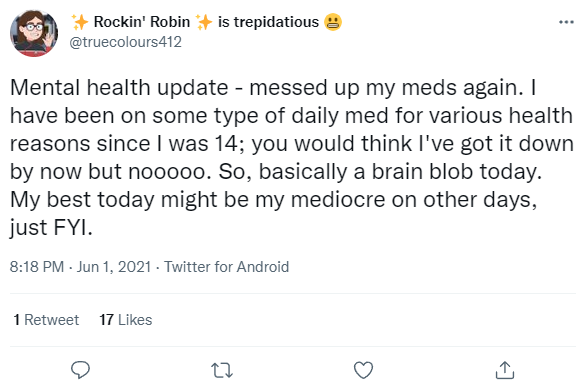Open the share tweet upload icon

[x=505, y=370]
